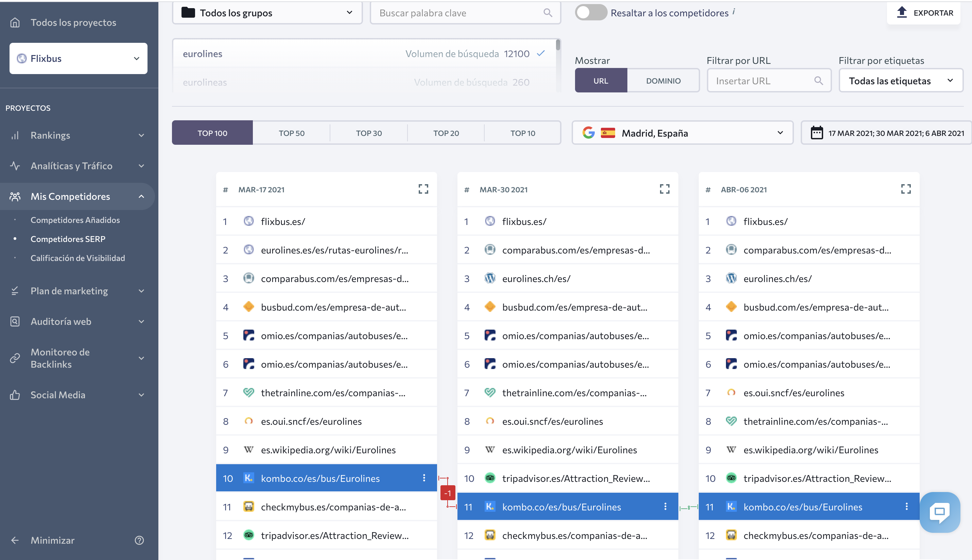This screenshot has width=972, height=560.
Task: Click the home icon for Todos los proyectos
Action: coord(15,22)
